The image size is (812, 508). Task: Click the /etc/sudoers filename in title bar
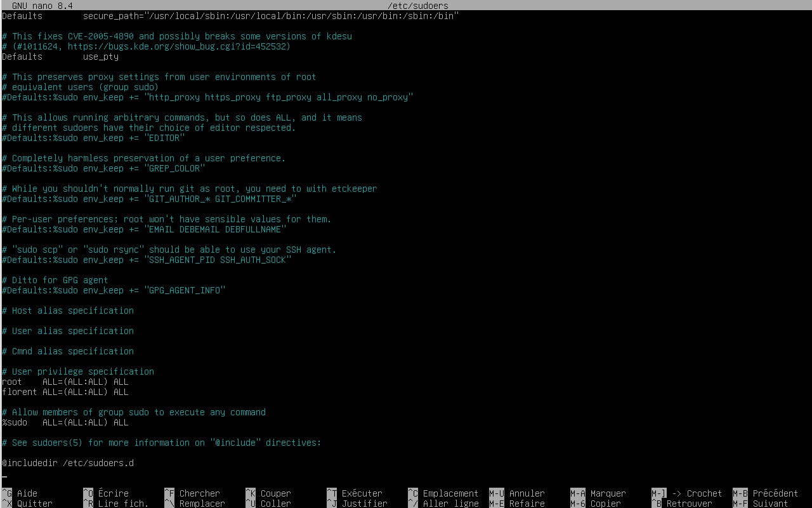pos(417,6)
